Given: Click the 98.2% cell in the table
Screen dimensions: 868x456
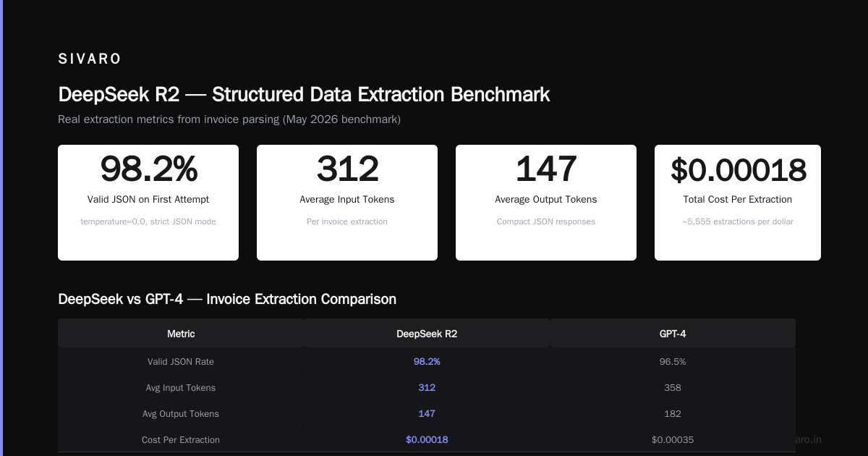Looking at the screenshot, I should point(427,361).
